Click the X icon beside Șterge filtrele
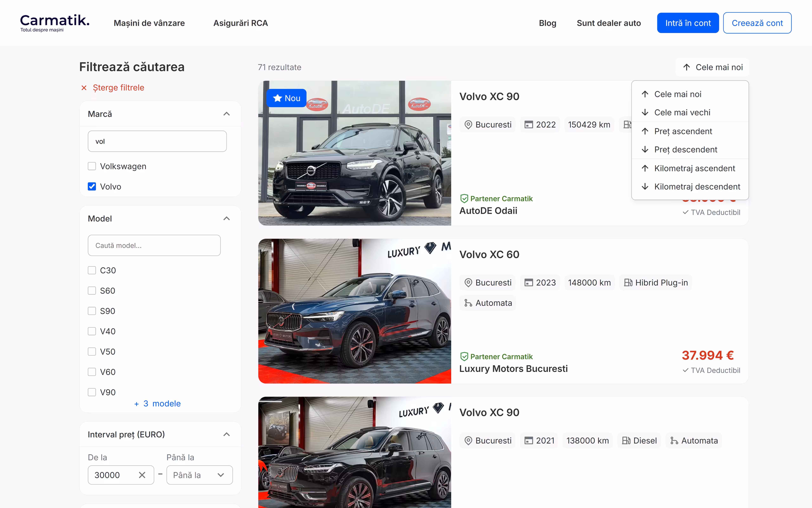The height and width of the screenshot is (508, 812). pos(84,88)
